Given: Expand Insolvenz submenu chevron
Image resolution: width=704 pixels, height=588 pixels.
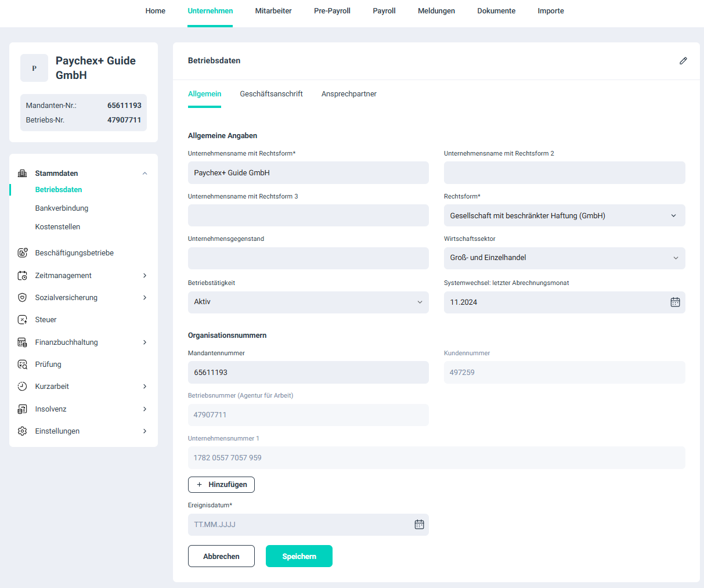Looking at the screenshot, I should pyautogui.click(x=145, y=409).
